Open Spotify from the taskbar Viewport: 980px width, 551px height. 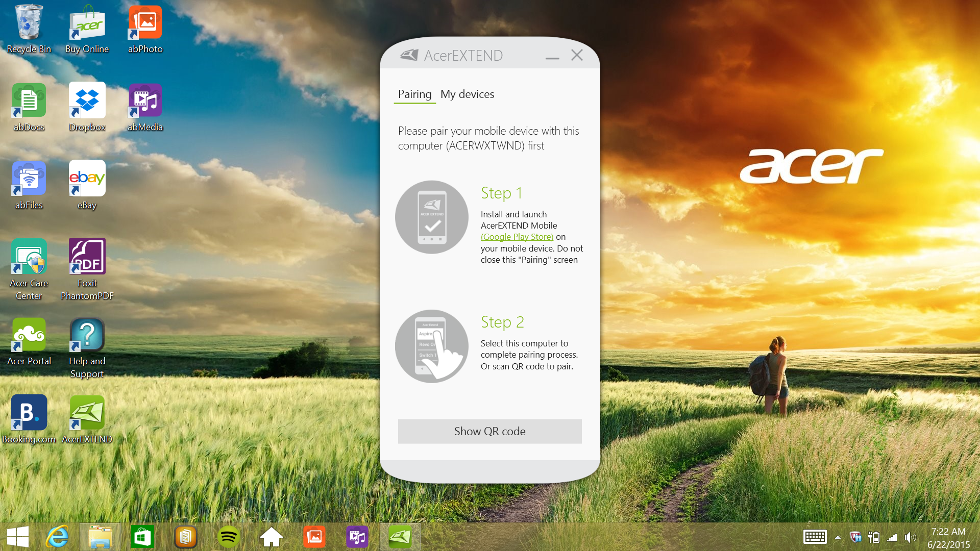click(x=229, y=537)
